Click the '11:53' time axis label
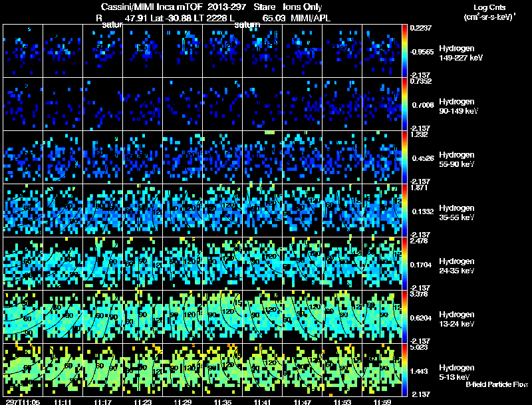Viewport: 532px width, 405px height. click(342, 402)
